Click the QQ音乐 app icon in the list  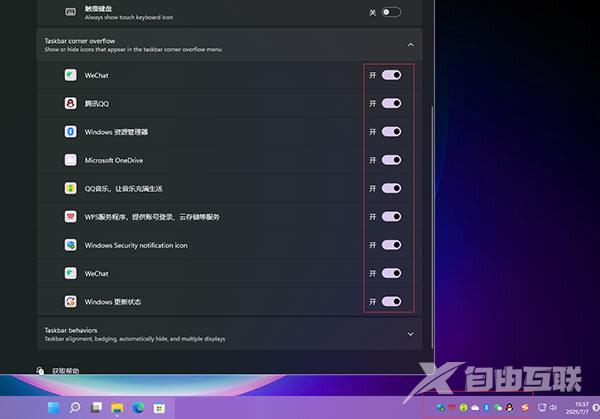click(x=70, y=188)
